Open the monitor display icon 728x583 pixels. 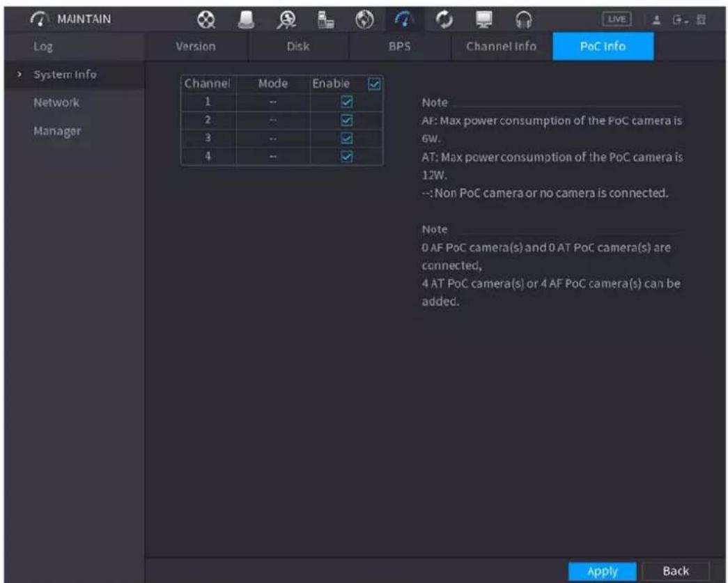click(x=483, y=20)
